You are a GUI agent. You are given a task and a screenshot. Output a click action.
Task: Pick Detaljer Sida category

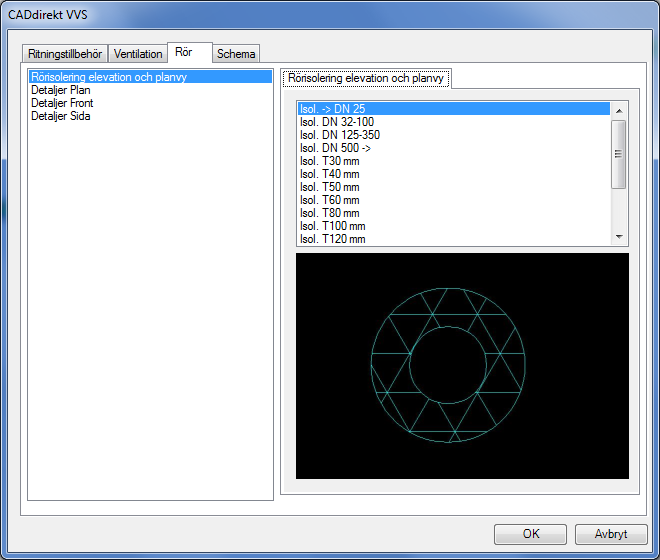point(150,116)
